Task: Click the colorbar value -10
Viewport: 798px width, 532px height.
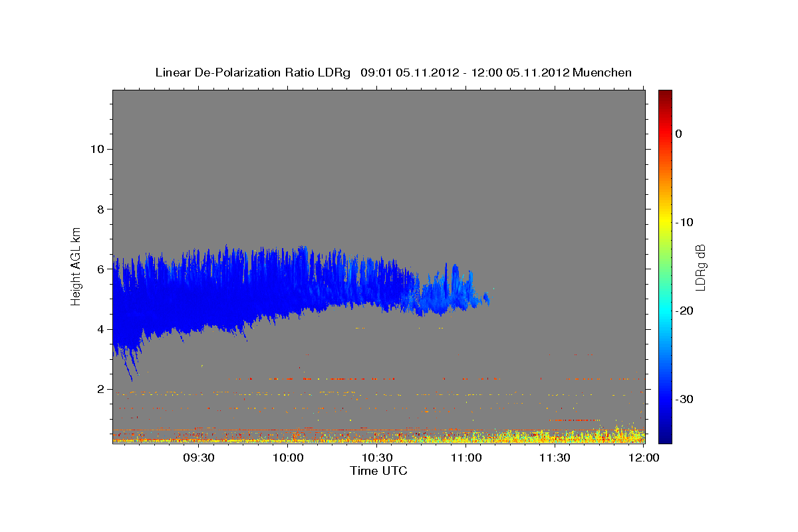Action: tap(684, 222)
